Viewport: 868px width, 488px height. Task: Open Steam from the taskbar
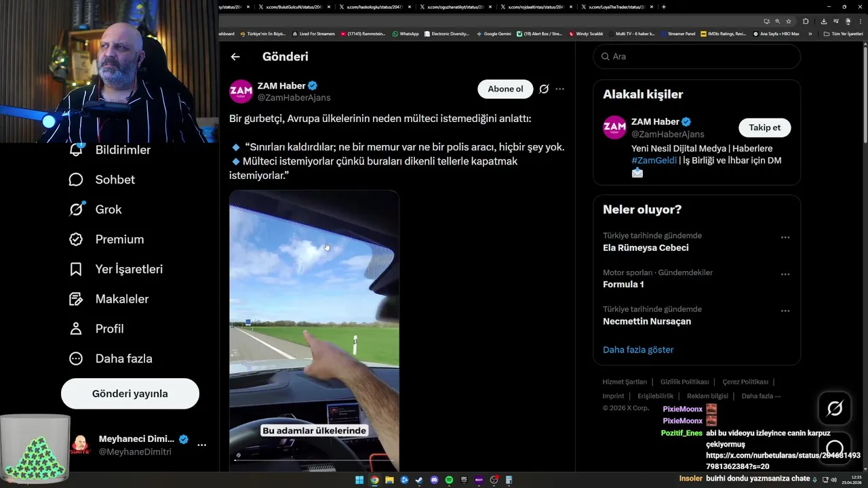pyautogui.click(x=419, y=480)
